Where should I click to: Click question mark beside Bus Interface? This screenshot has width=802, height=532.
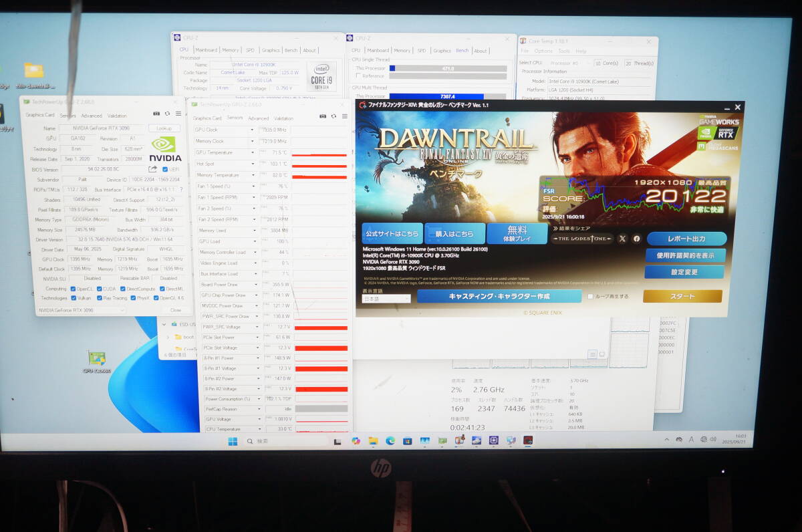pyautogui.click(x=181, y=190)
